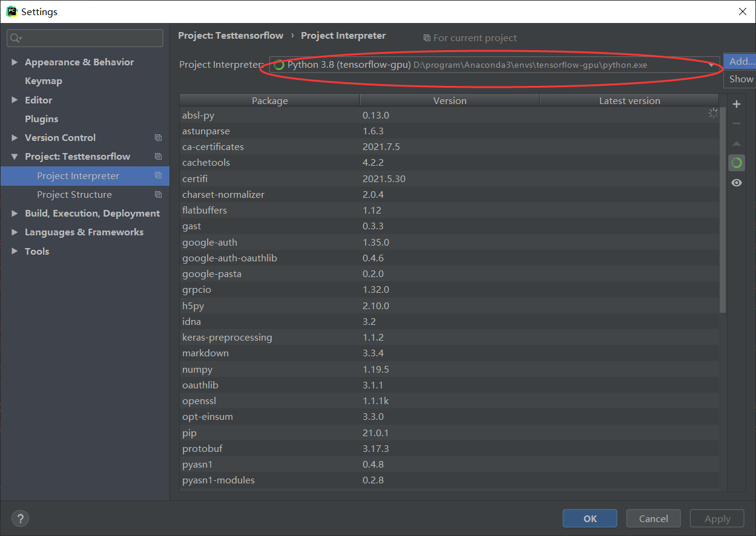Sort by the Latest version column header
756x536 pixels.
[x=629, y=101]
